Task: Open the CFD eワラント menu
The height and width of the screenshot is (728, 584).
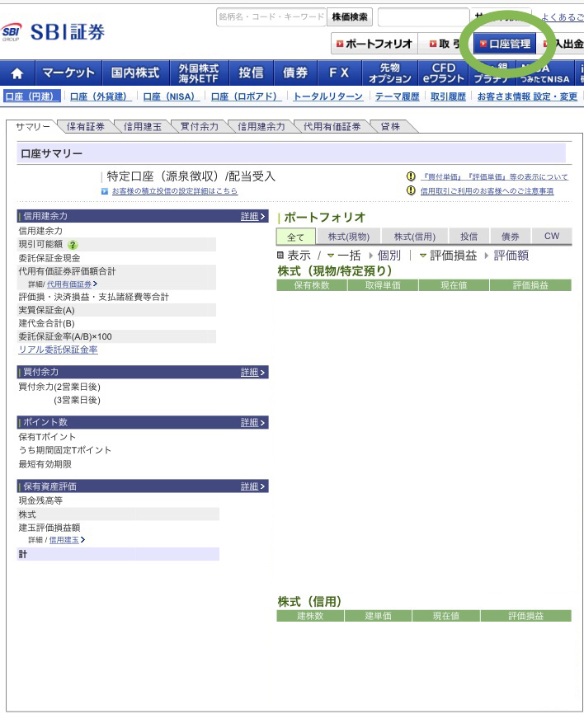Action: pos(443,73)
